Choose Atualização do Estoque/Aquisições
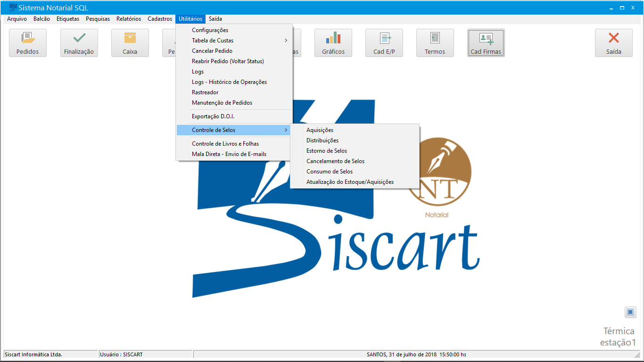 click(x=355, y=182)
